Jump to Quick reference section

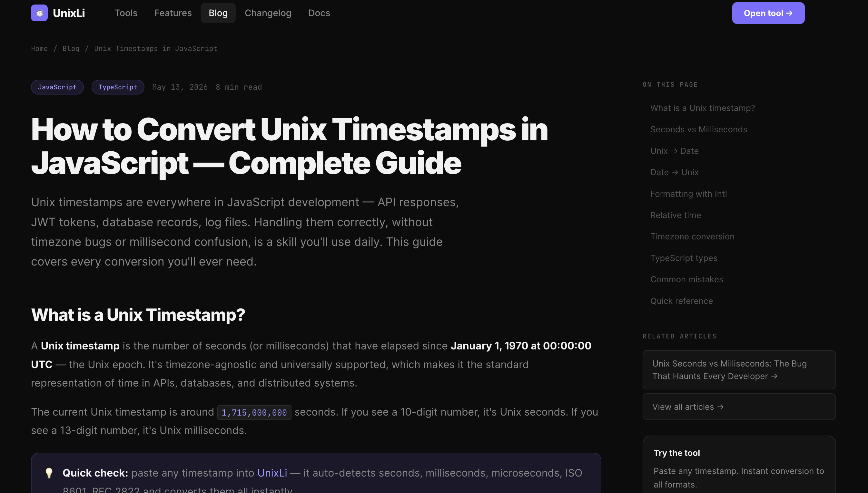(681, 301)
